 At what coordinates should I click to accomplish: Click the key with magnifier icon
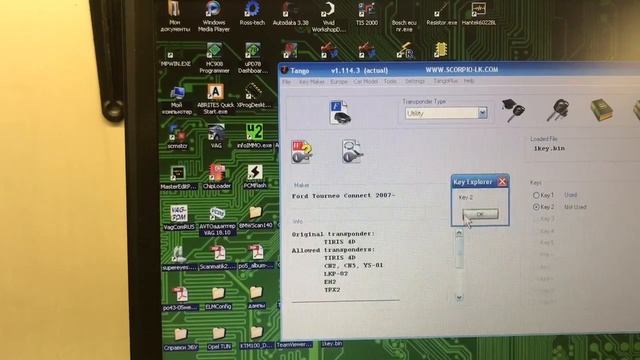tap(351, 151)
